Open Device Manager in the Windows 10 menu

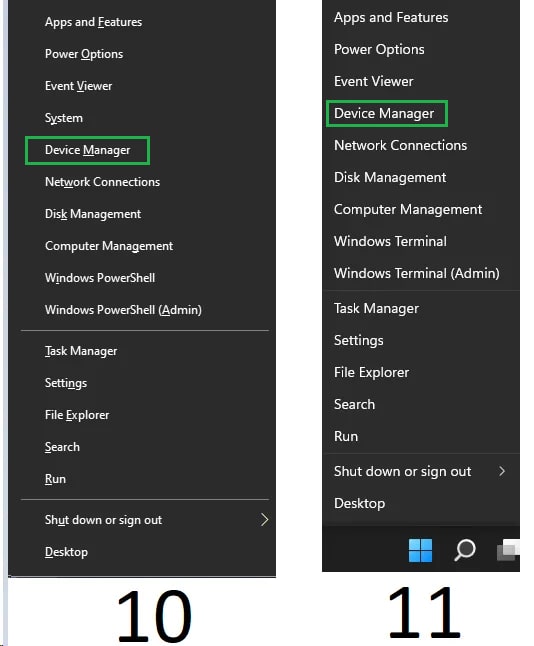(x=87, y=150)
